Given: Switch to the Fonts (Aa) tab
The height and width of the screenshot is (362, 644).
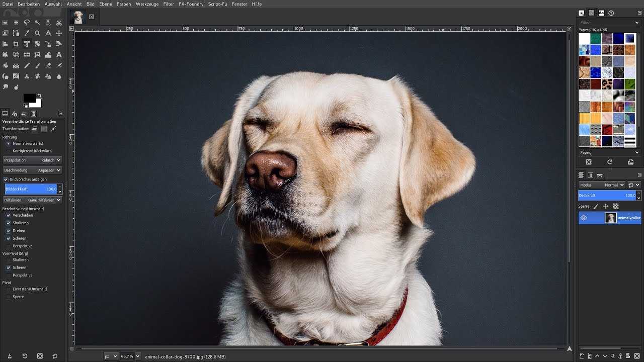Looking at the screenshot, I should tap(601, 13).
